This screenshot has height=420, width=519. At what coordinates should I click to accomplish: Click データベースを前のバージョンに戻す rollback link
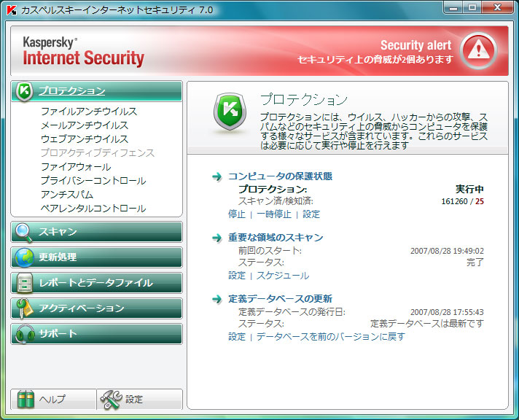tap(331, 337)
